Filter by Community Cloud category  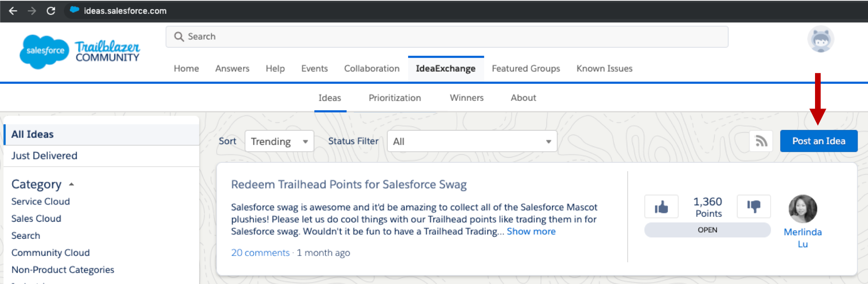50,253
